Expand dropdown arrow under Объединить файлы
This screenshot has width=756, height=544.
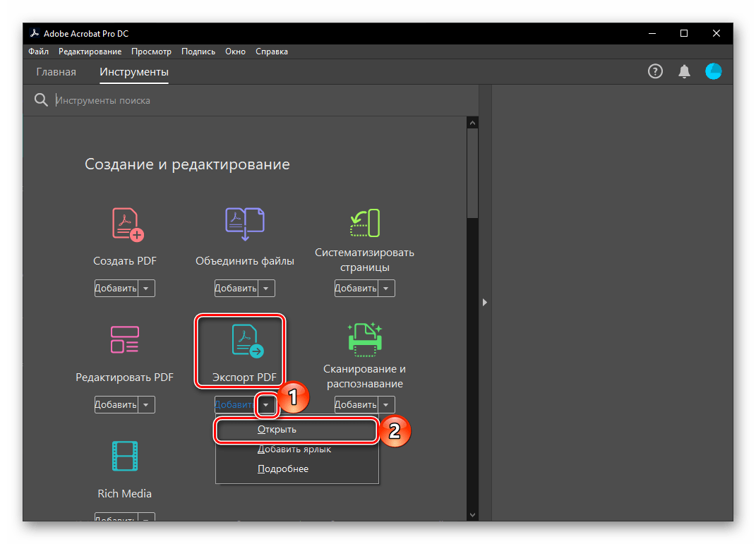click(266, 288)
